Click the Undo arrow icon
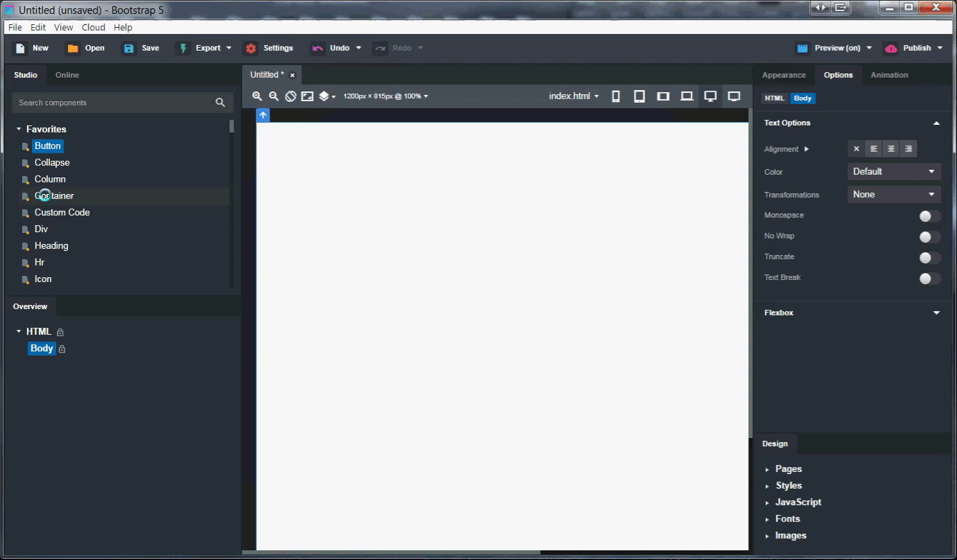The height and width of the screenshot is (560, 957). click(x=318, y=49)
